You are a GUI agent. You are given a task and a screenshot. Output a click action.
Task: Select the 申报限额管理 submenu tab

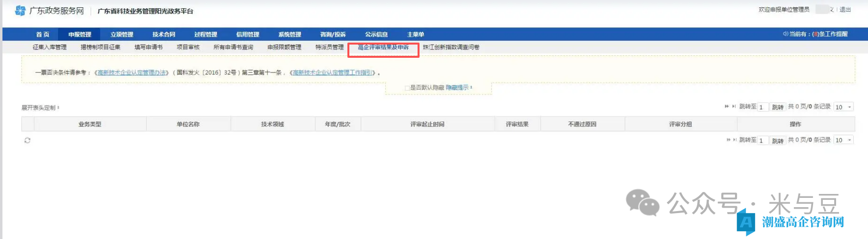(x=284, y=47)
